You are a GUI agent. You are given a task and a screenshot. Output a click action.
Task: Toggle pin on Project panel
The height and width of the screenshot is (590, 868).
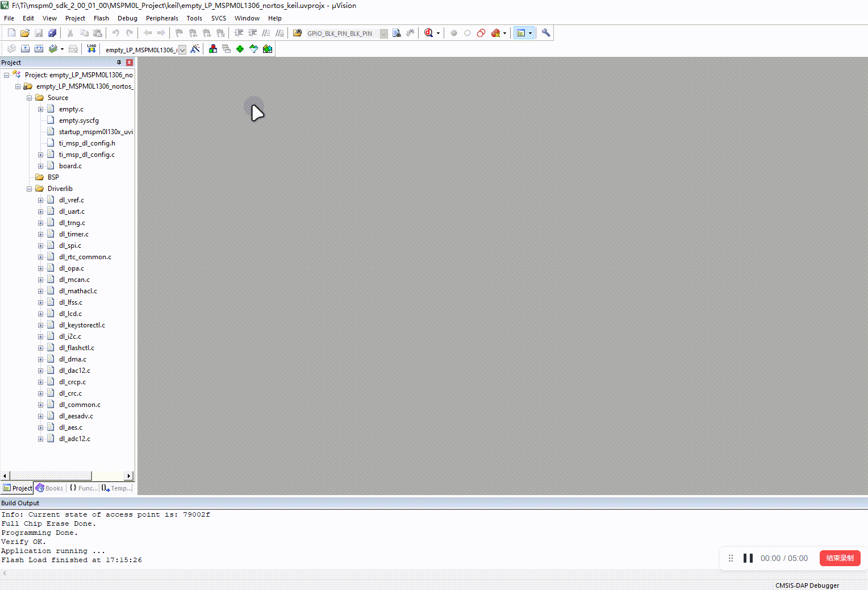click(119, 63)
